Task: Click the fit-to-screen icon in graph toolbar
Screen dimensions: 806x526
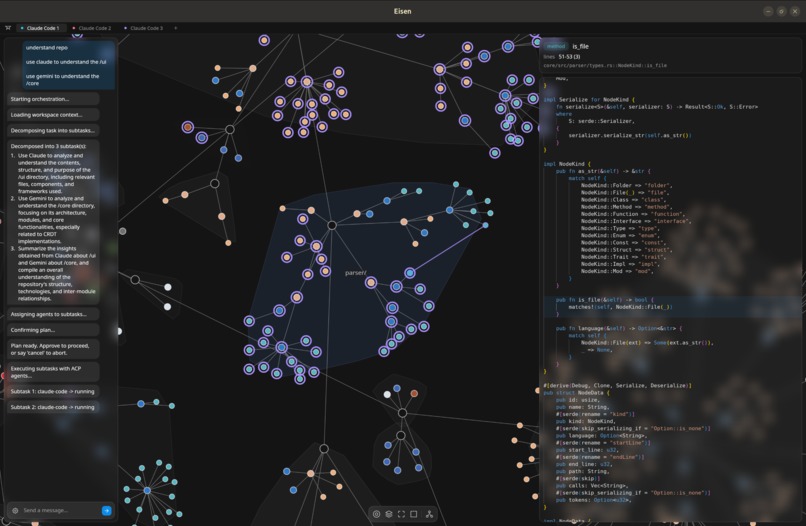Action: [x=401, y=514]
